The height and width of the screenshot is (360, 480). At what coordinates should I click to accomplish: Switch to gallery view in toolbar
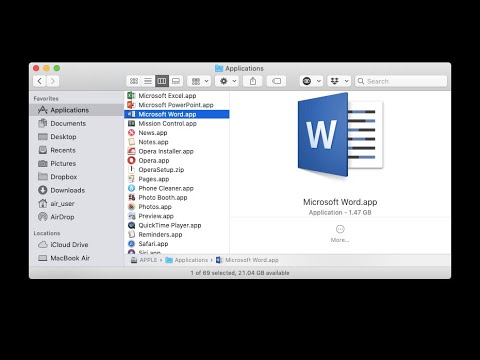[x=176, y=81]
